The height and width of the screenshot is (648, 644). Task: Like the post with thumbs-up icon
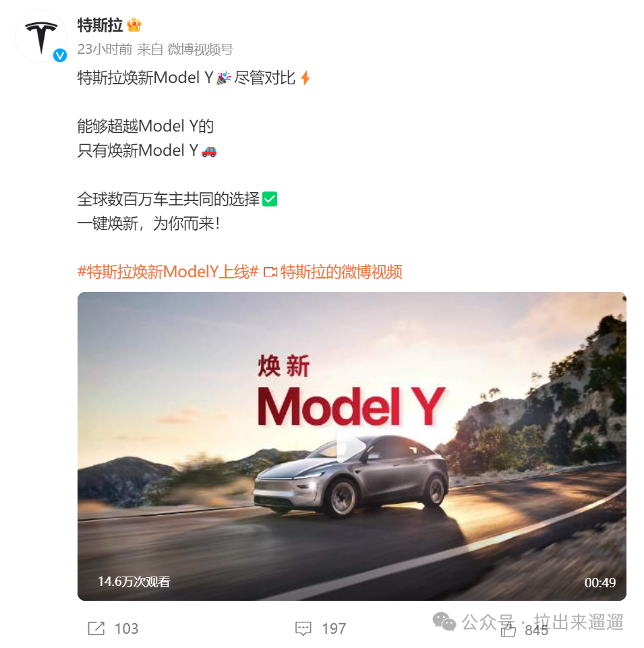point(508,629)
